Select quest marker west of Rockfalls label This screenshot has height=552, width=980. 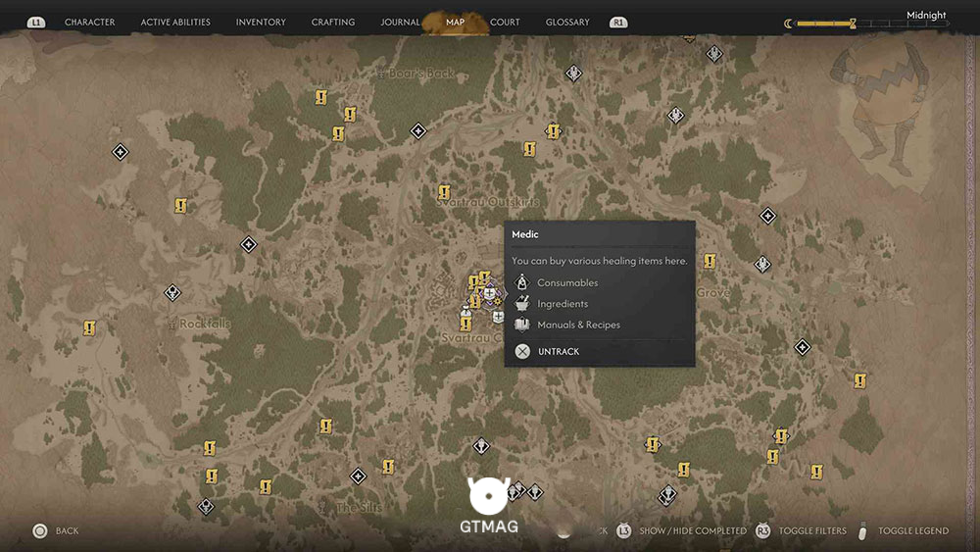(x=89, y=327)
